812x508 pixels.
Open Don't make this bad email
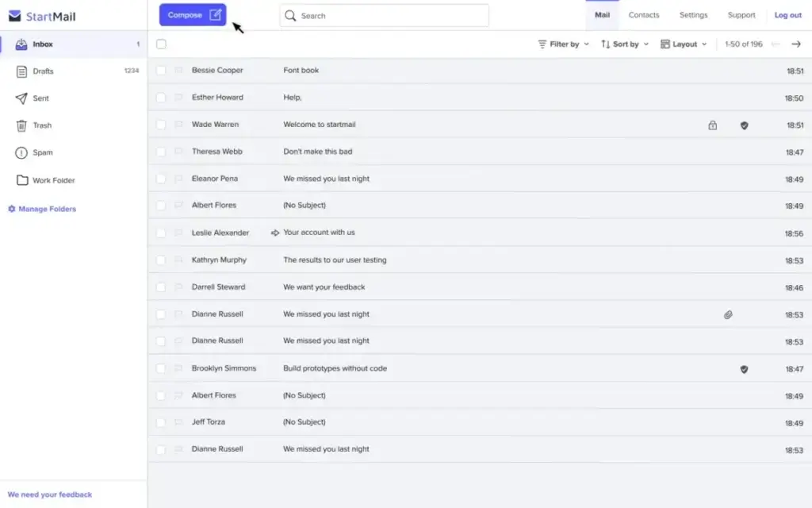[480, 152]
